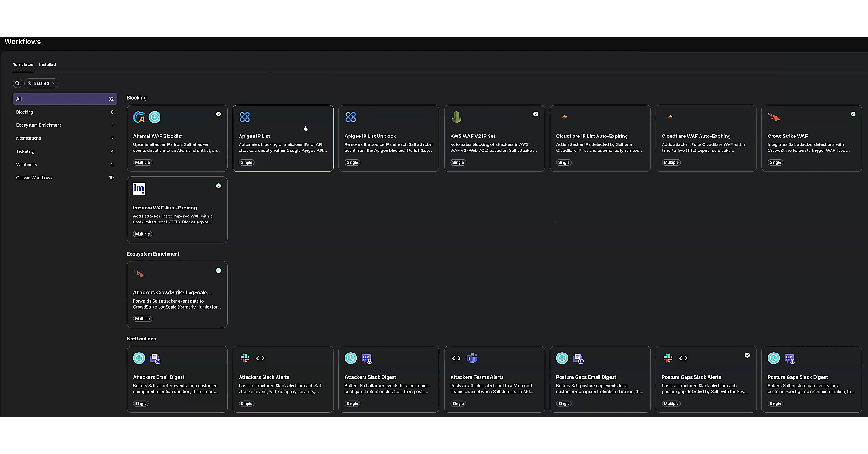Click the installed checkmark on Imperva WAF Auto-Expiring card
868x454 pixels.
[x=219, y=186]
